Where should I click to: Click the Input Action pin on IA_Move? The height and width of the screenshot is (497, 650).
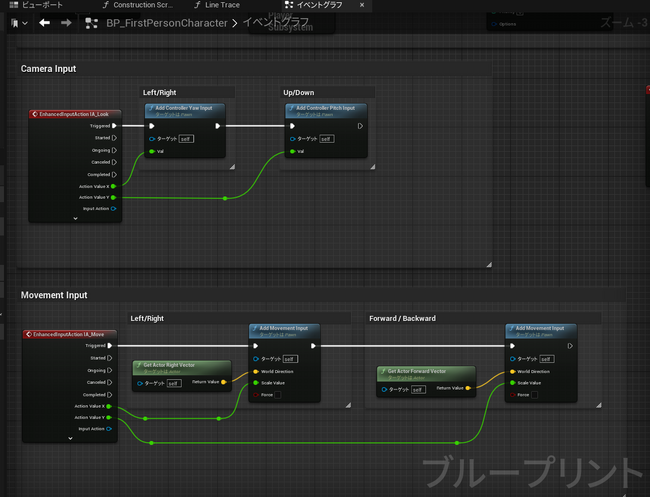coord(114,428)
